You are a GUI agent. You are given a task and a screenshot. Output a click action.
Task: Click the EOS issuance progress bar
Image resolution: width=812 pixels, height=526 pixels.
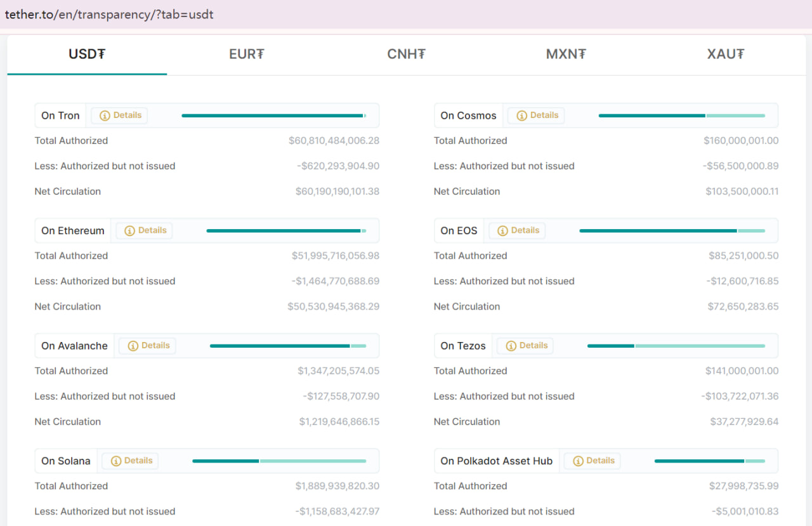pos(672,231)
